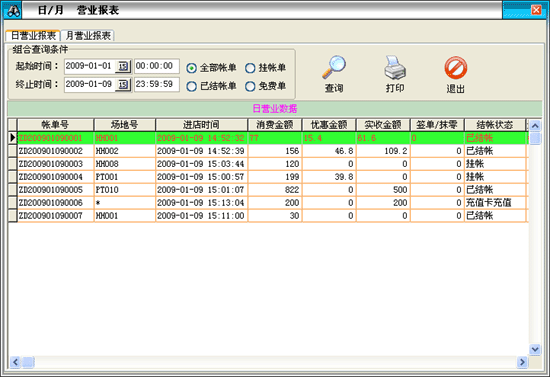Open the end date calendar picker

pyautogui.click(x=123, y=85)
